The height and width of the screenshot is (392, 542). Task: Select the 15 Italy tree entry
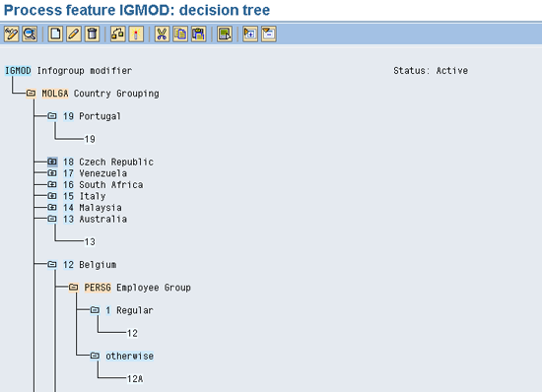coord(85,196)
